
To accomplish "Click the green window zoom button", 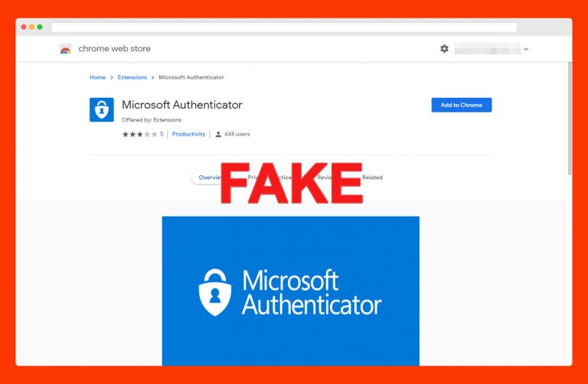I will [x=40, y=27].
